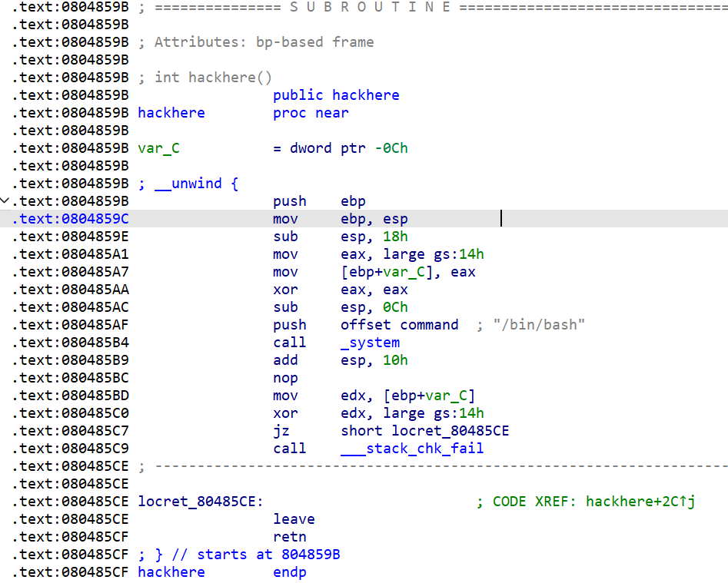Follow the _system call target
The image size is (728, 583).
click(370, 343)
